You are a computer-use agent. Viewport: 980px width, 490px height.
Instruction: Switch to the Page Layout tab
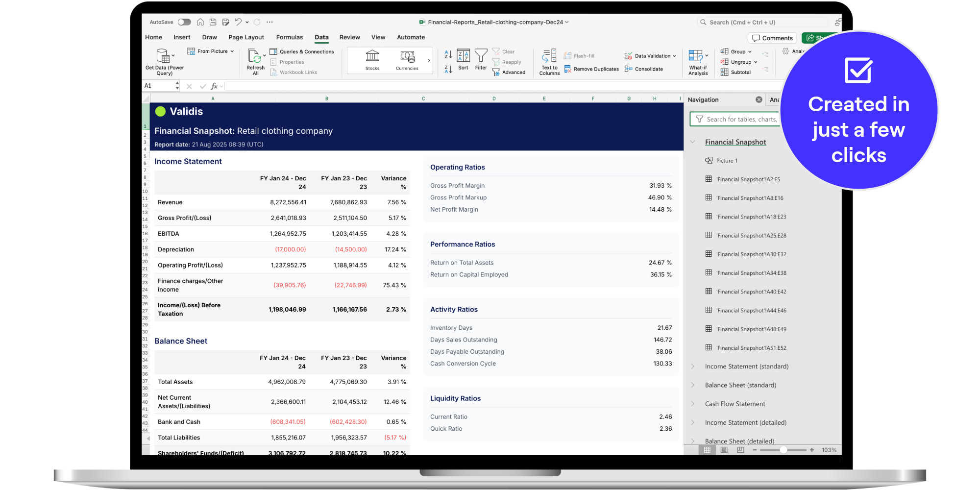pyautogui.click(x=246, y=37)
